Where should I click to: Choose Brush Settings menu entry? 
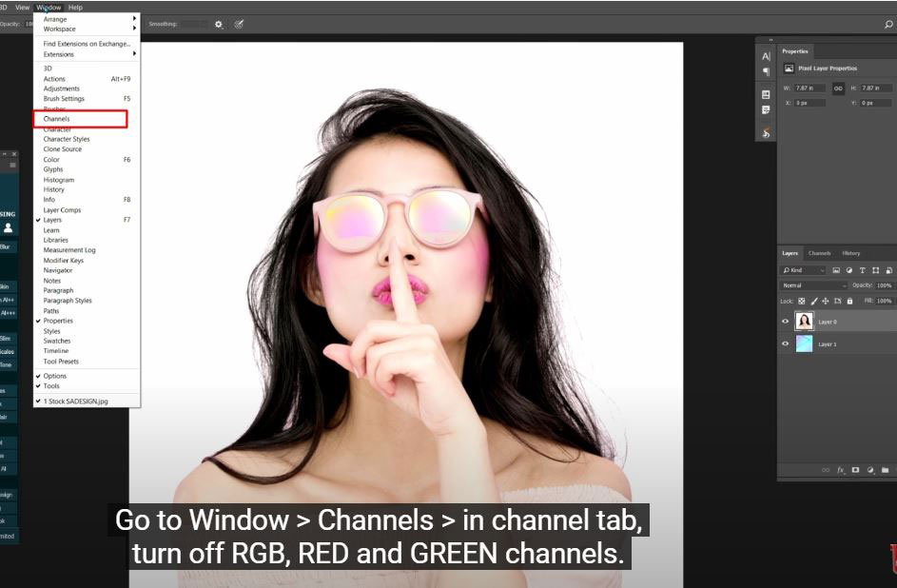tap(87, 99)
